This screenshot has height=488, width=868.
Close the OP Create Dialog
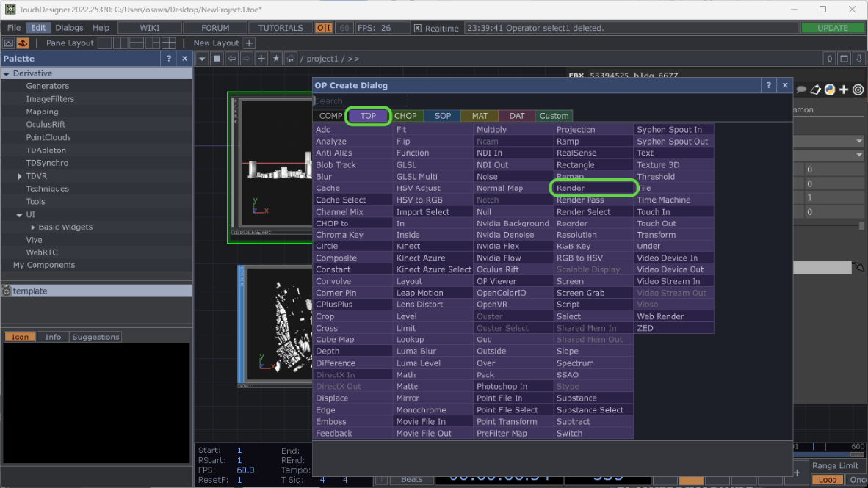pos(785,85)
